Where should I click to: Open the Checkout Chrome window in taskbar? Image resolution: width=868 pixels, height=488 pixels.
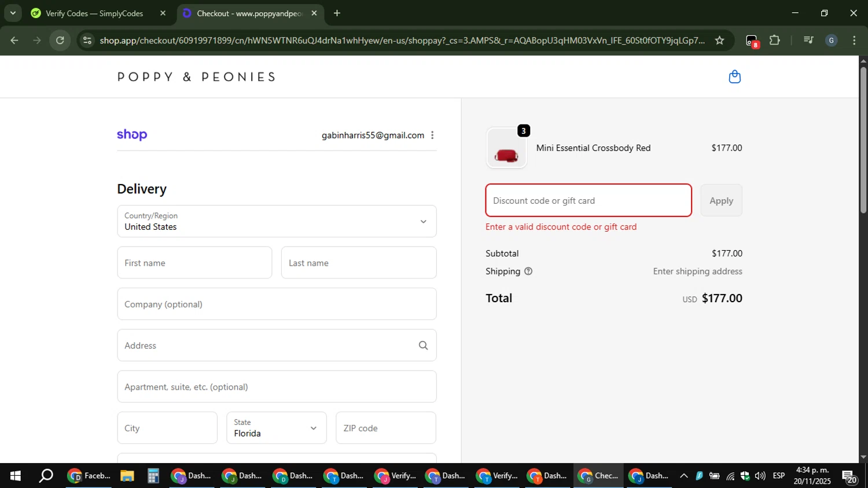(x=598, y=476)
